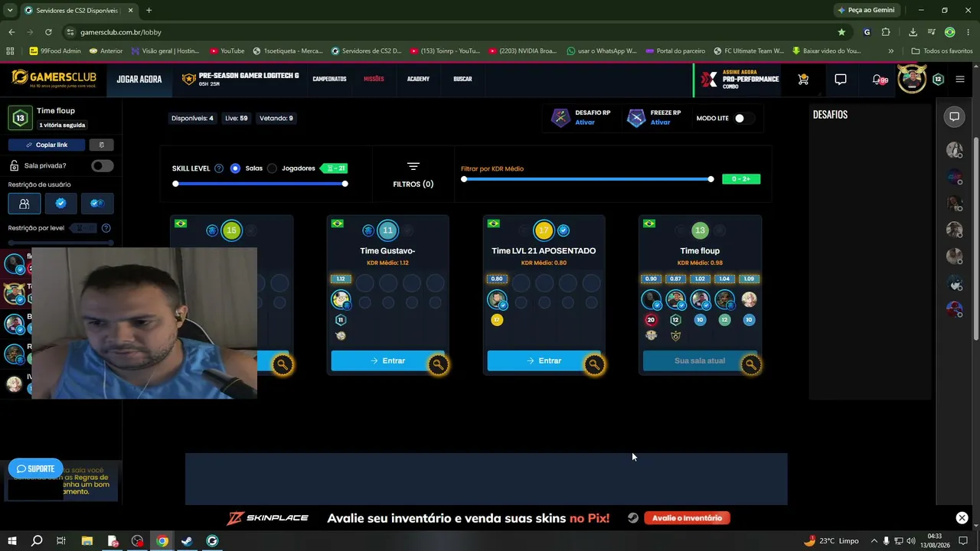Show hidden system tray icons

coord(874,541)
